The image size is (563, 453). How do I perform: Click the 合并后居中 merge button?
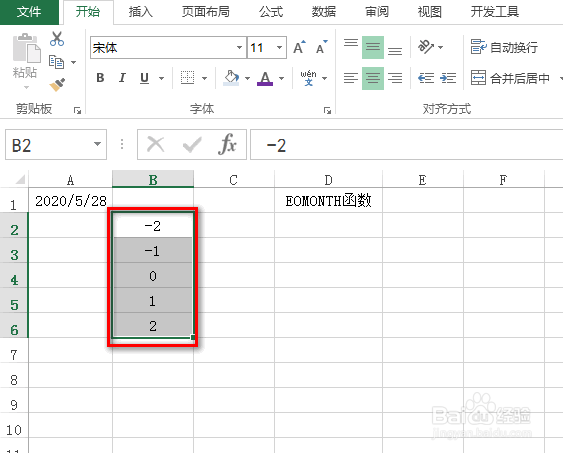click(511, 78)
